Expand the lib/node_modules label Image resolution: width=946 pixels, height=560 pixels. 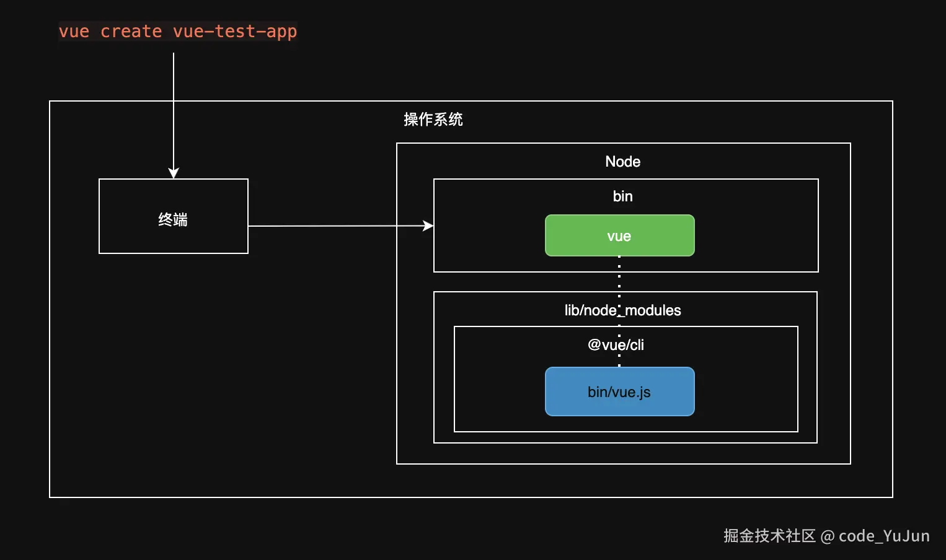click(x=622, y=310)
